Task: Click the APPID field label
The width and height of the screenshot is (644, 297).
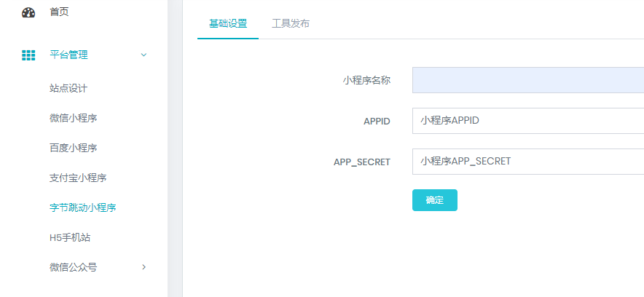Action: coord(377,122)
